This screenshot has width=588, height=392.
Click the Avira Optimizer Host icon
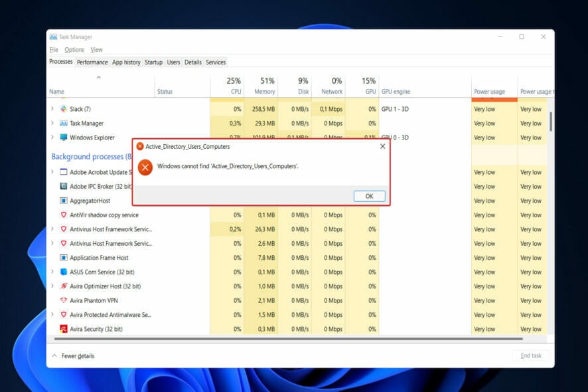[63, 286]
